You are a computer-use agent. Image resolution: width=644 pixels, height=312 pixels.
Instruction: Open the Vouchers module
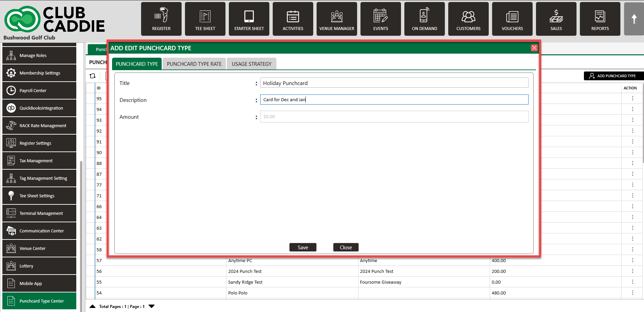tap(512, 19)
